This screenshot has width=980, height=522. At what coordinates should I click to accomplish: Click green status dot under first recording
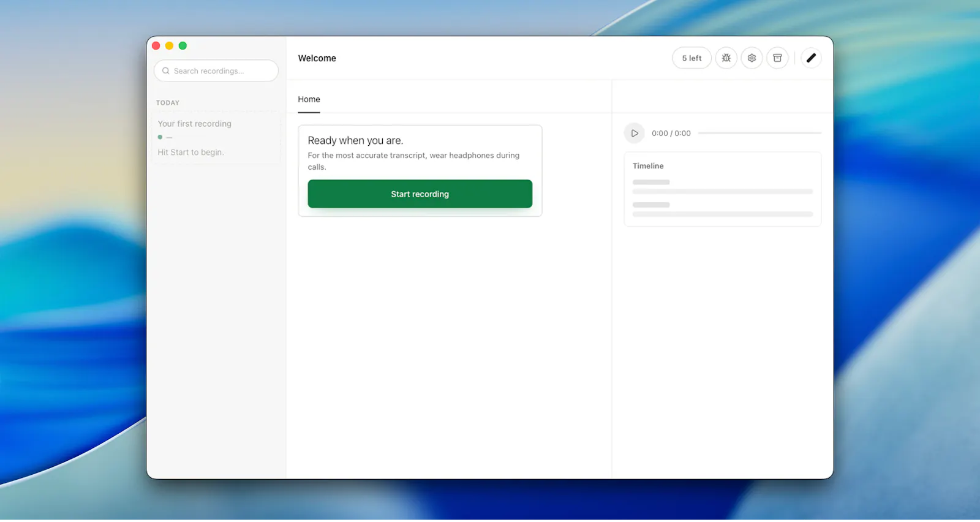click(x=160, y=137)
